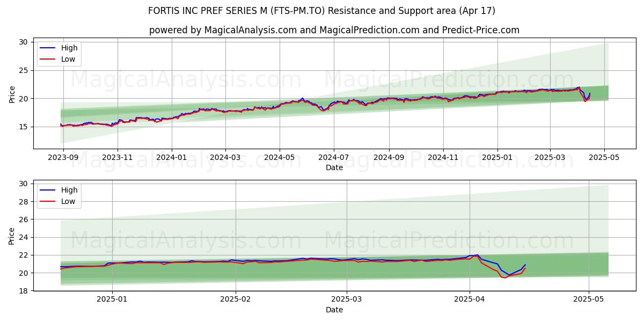
Task: Click the 'Price' y-axis title of bottom chart
Action: 12,235
